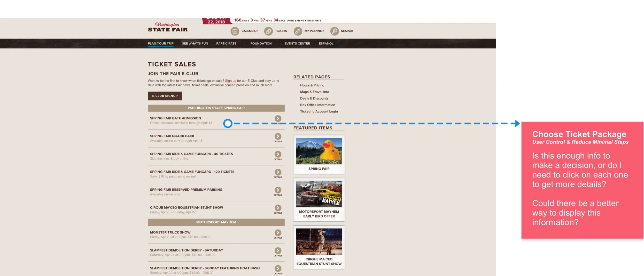644x276 pixels.
Task: Go to Ticketing Account Login
Action: point(319,111)
